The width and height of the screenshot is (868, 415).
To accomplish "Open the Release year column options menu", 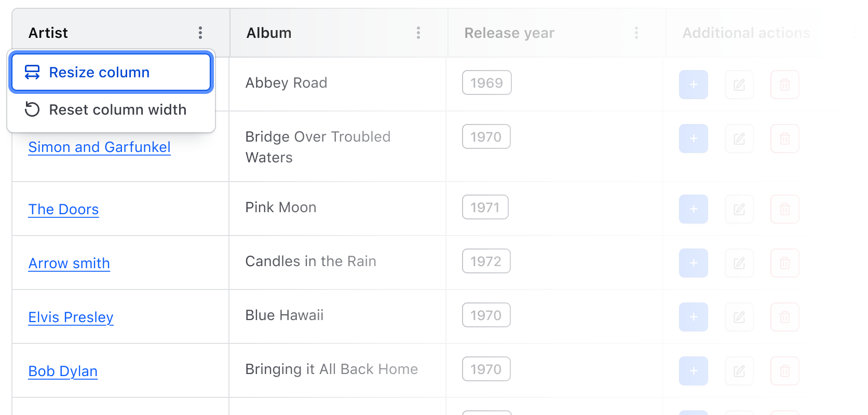I will tap(636, 33).
